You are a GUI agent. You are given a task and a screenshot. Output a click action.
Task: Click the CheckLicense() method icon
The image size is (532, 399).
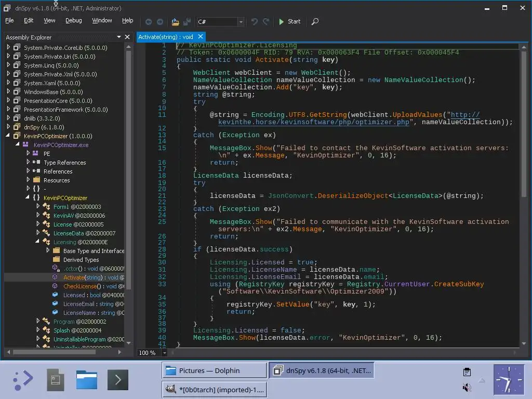tap(55, 286)
